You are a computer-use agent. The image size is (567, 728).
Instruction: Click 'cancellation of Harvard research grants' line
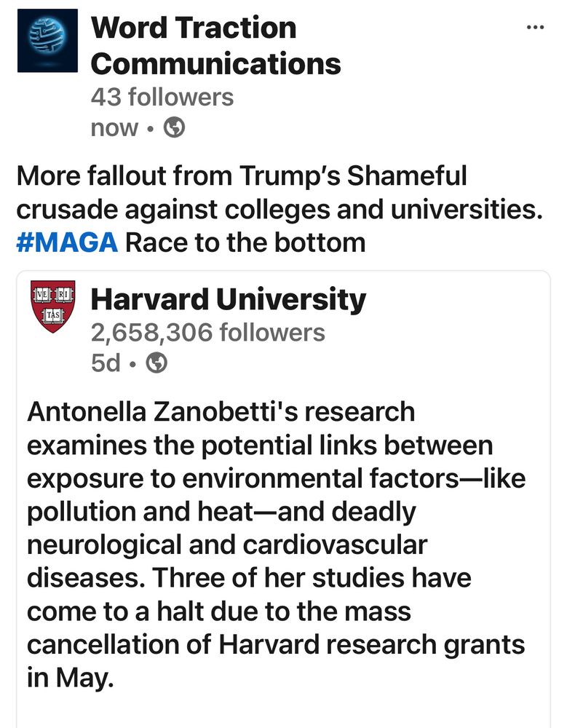coord(276,645)
